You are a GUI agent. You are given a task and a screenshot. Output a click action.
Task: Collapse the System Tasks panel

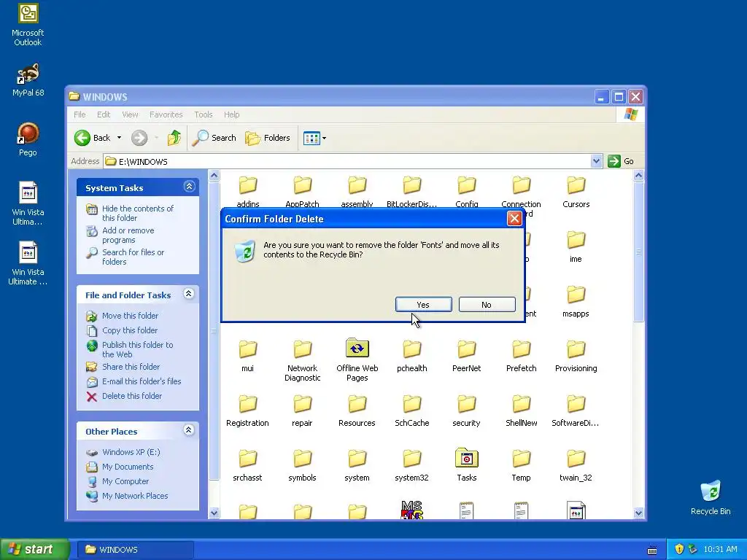(189, 187)
